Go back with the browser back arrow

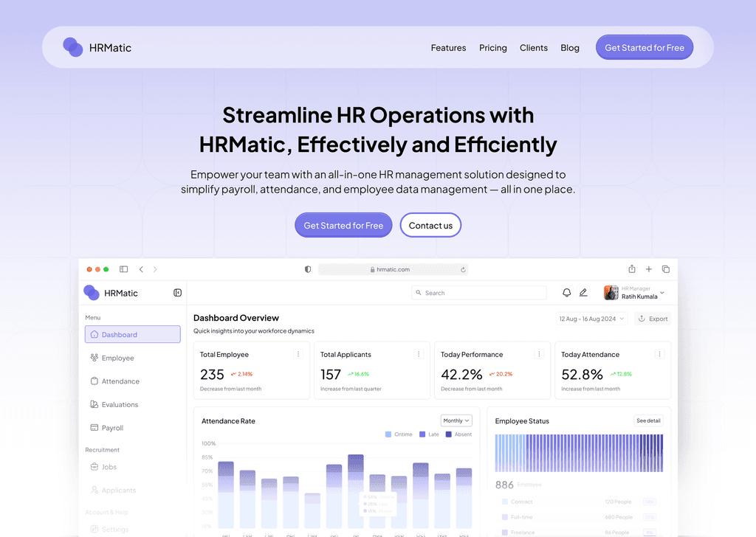click(x=141, y=269)
